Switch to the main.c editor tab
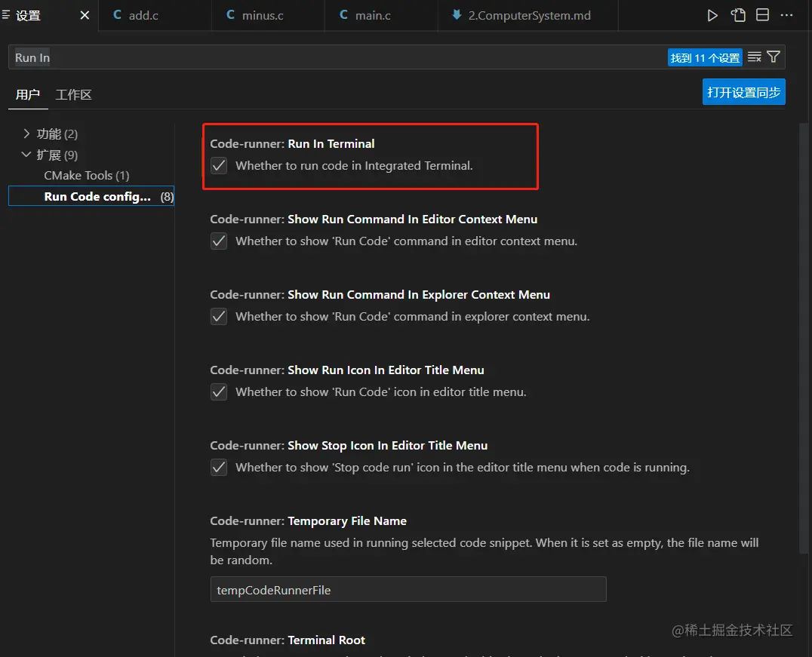 [x=373, y=15]
